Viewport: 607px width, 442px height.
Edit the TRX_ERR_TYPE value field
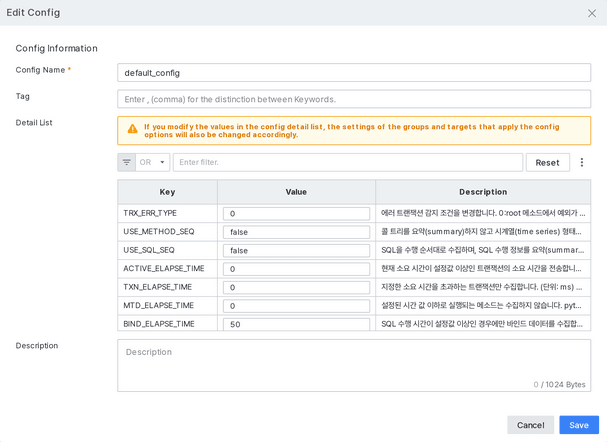(x=296, y=214)
